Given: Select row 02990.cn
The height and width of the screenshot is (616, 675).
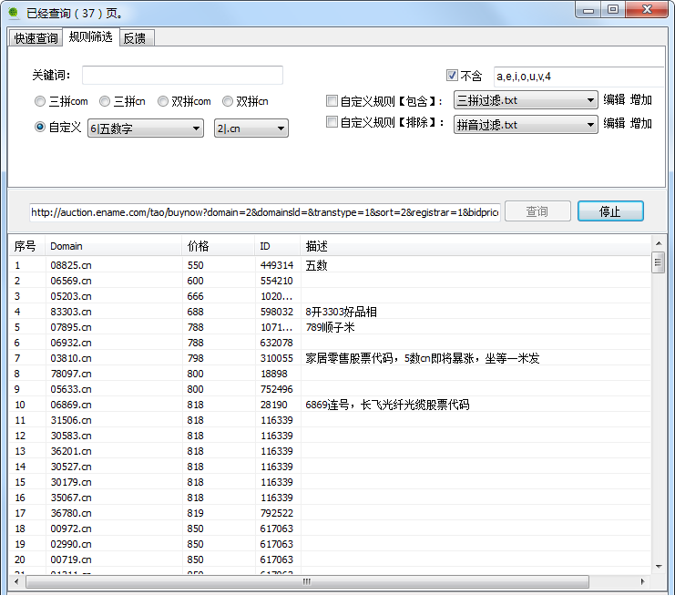Looking at the screenshot, I should click(x=330, y=544).
